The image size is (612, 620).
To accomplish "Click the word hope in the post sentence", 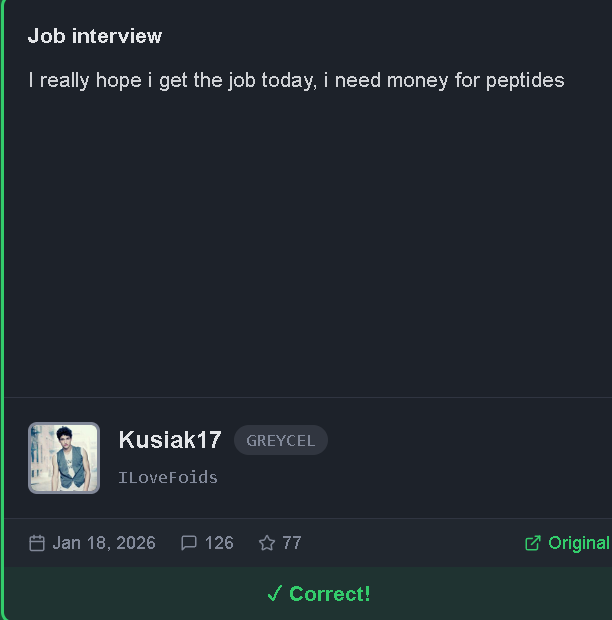I will pos(119,81).
